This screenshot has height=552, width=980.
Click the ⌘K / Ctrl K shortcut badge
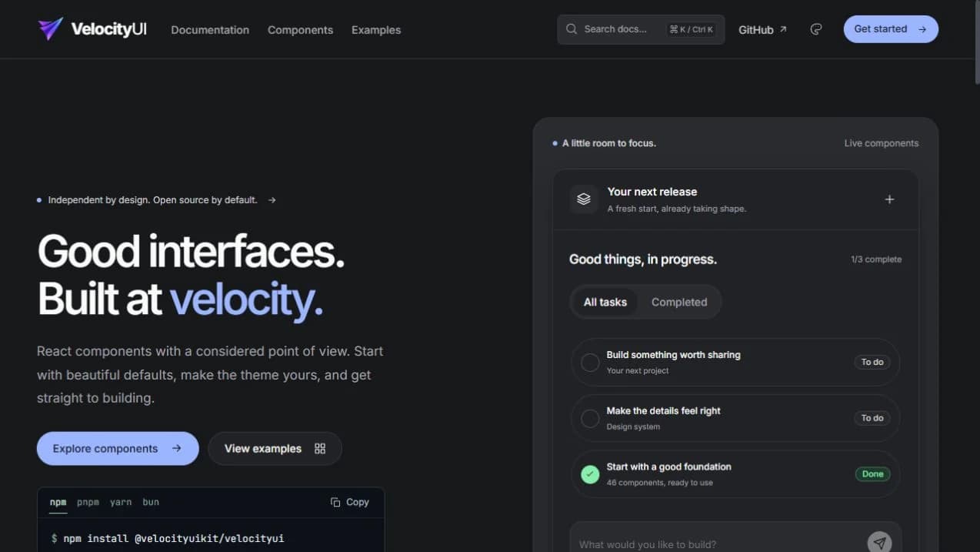pos(692,29)
